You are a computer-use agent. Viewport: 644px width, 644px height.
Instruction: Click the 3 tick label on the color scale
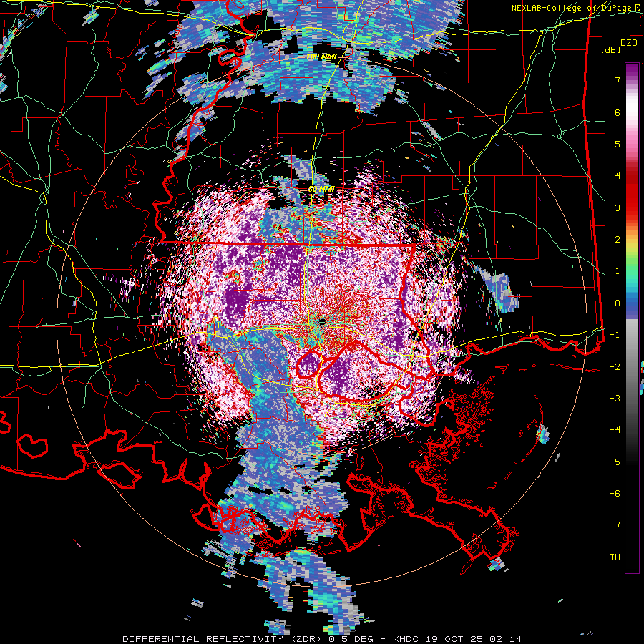click(x=618, y=208)
